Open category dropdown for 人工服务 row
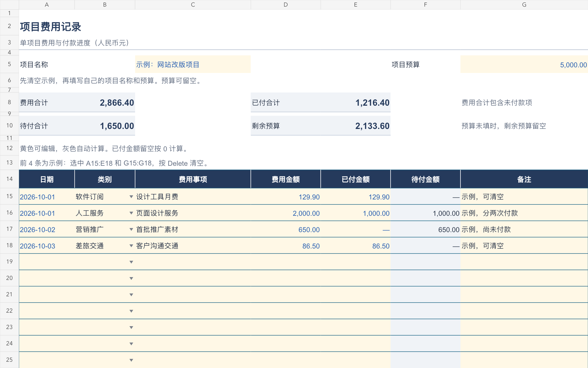Viewport: 588px width, 368px height. pyautogui.click(x=131, y=213)
